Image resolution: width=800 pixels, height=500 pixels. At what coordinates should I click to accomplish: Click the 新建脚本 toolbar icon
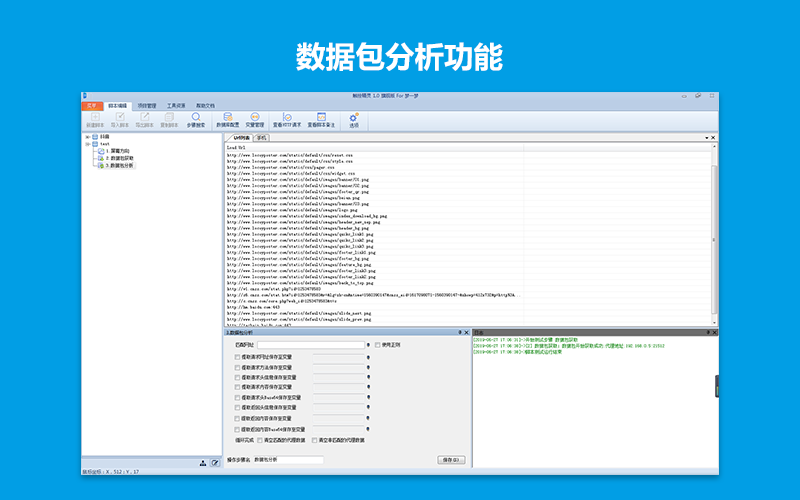pyautogui.click(x=95, y=119)
